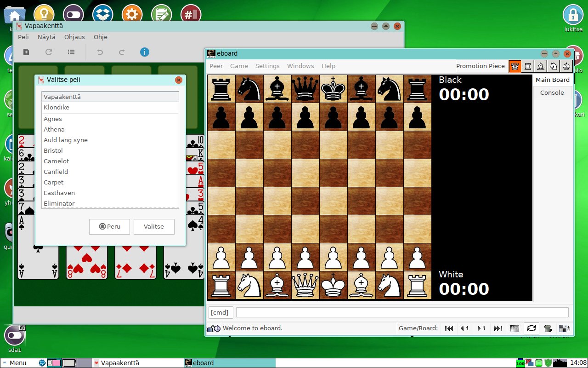Select Camelot in the game list

pyautogui.click(x=110, y=161)
